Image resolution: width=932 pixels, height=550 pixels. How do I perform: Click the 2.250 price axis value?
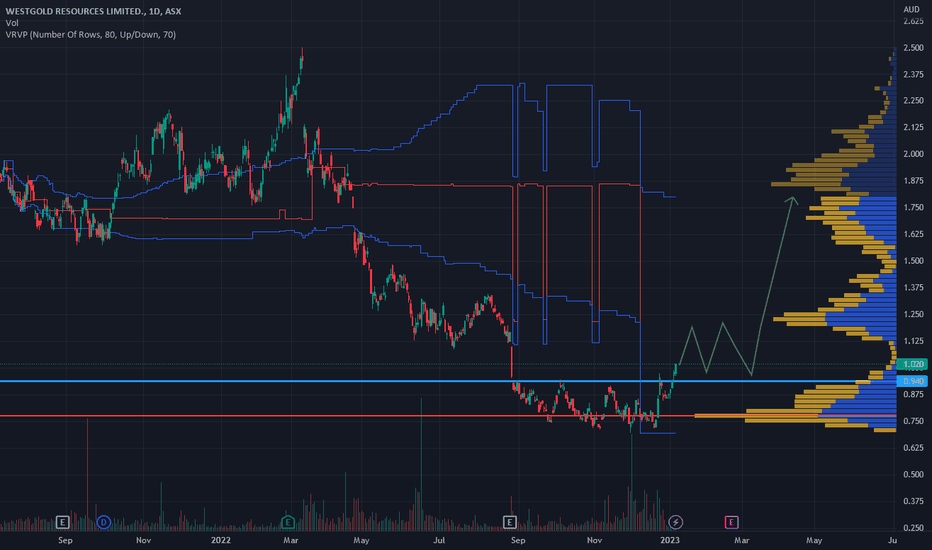click(913, 100)
